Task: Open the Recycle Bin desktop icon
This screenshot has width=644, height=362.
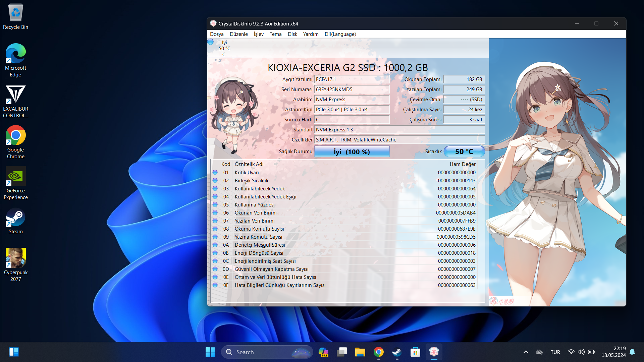Action: (x=15, y=17)
